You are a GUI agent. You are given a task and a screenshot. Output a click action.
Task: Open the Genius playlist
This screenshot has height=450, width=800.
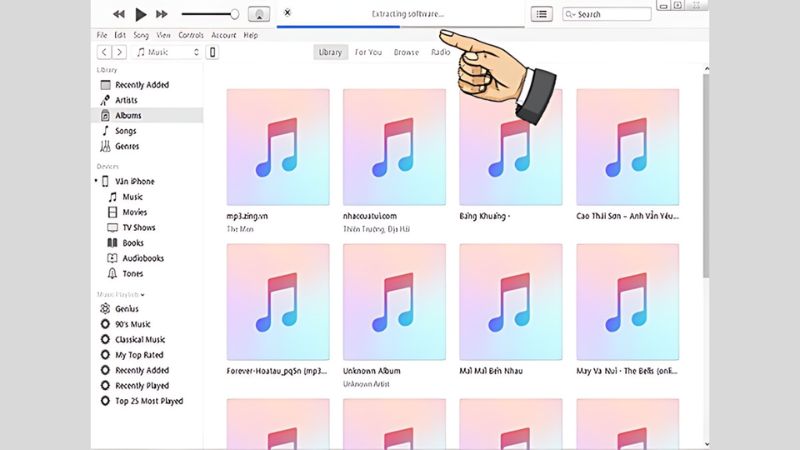[127, 309]
